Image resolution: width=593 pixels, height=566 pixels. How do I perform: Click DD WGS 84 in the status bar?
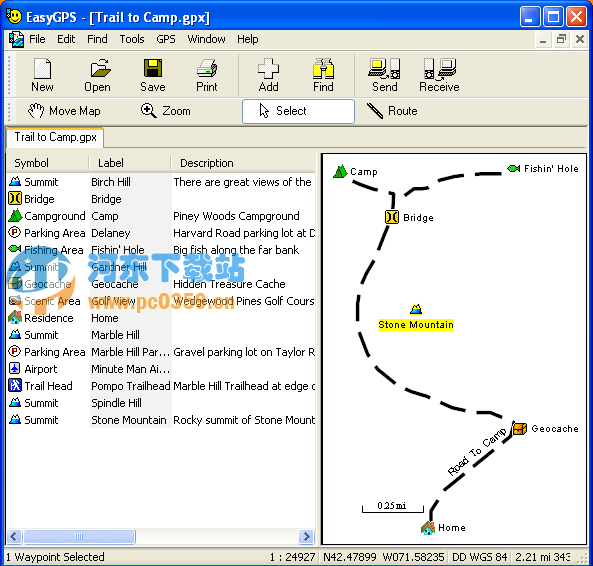(x=479, y=557)
